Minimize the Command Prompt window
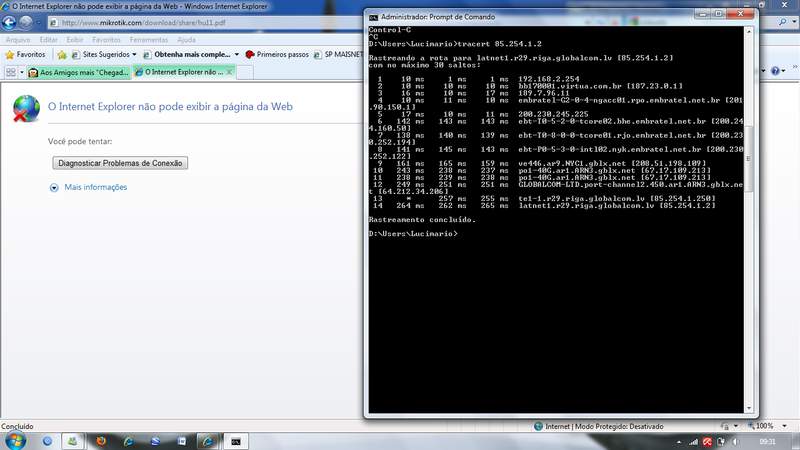800x450 pixels. pyautogui.click(x=703, y=14)
